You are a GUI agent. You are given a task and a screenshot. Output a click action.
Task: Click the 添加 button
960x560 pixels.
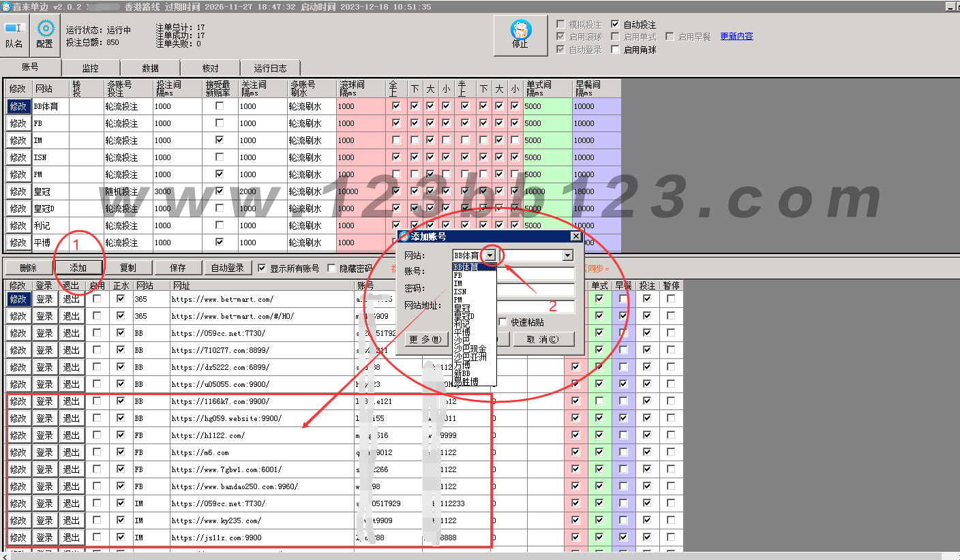pyautogui.click(x=78, y=268)
